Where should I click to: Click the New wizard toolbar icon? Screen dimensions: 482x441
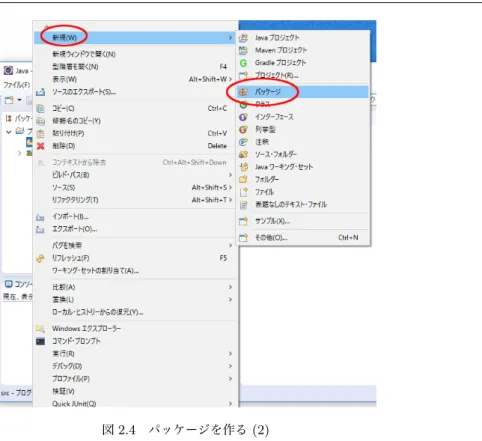pyautogui.click(x=9, y=100)
